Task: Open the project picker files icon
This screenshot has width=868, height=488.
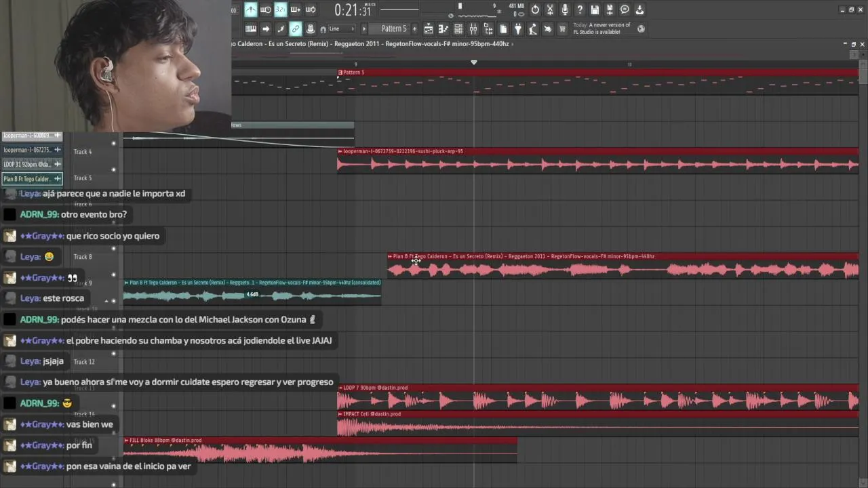Action: tap(503, 28)
